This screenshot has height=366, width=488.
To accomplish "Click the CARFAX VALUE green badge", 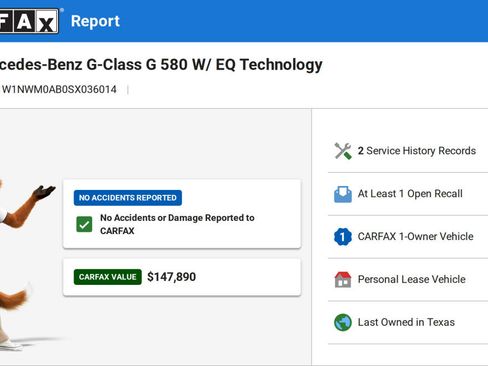I will [108, 277].
